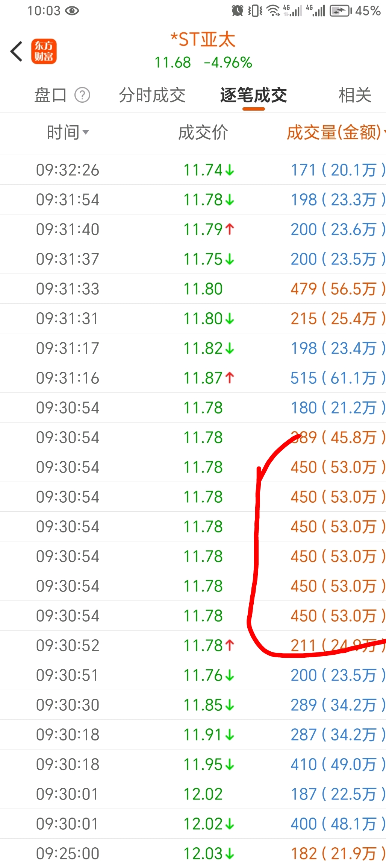
Task: Tap the 成交价 column header
Action: (x=203, y=132)
